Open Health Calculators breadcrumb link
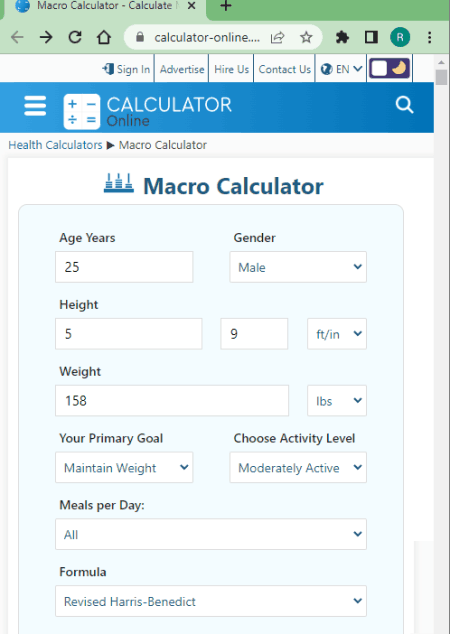Screen dimensions: 450x634 55,145
